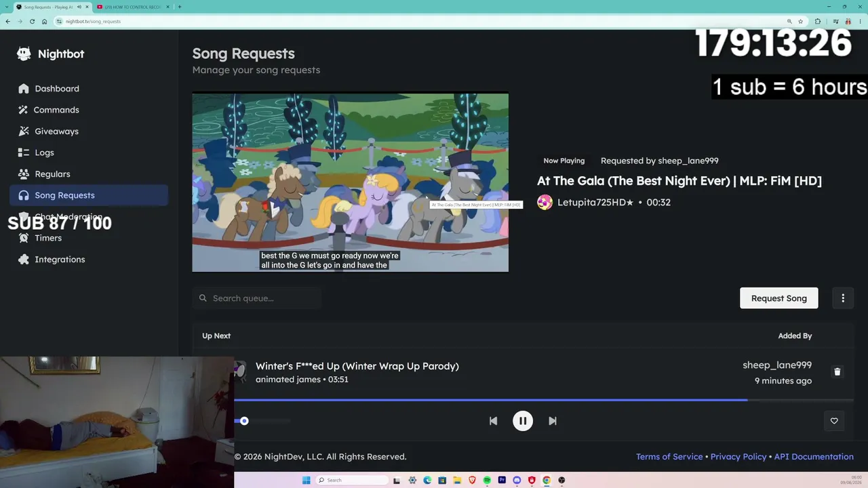
Task: Open the browser extensions puzzle icon
Action: click(818, 21)
